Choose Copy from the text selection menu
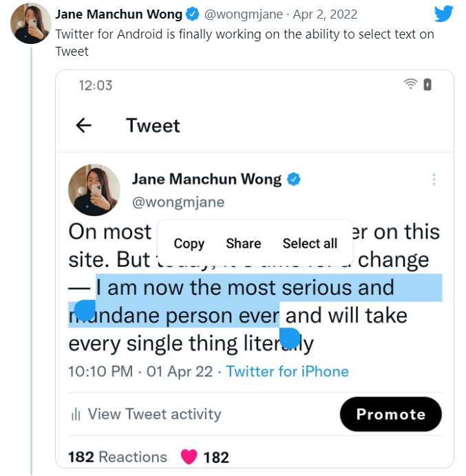 tap(189, 244)
